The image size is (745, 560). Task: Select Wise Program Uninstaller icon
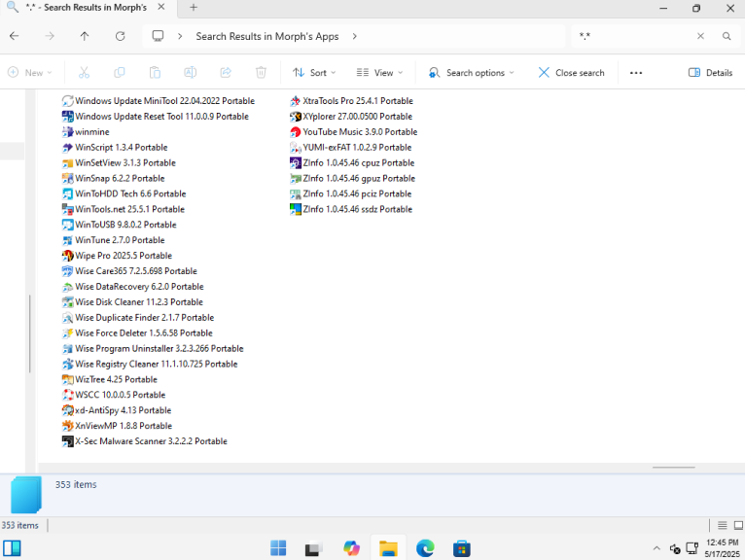coord(67,349)
